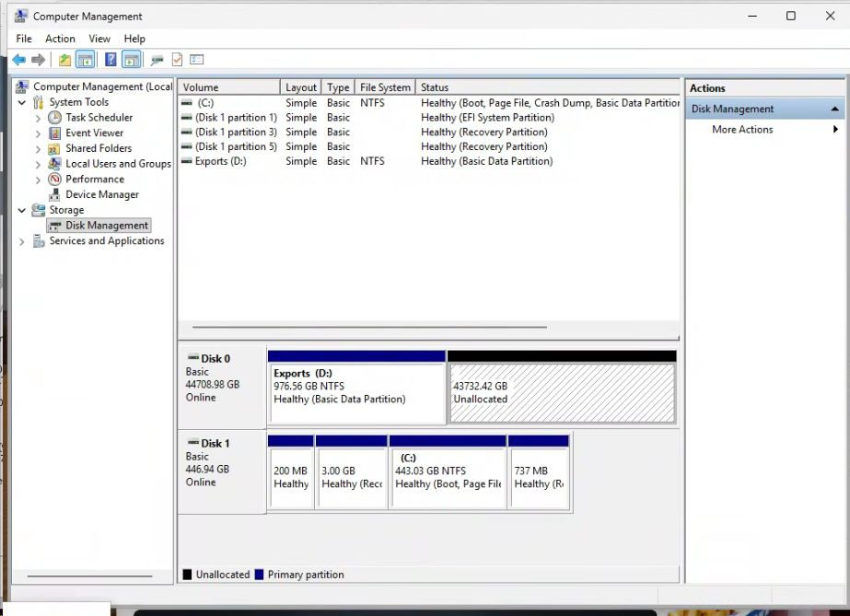Click the Disk 0 drive icon
This screenshot has height=616, width=850.
(x=193, y=357)
